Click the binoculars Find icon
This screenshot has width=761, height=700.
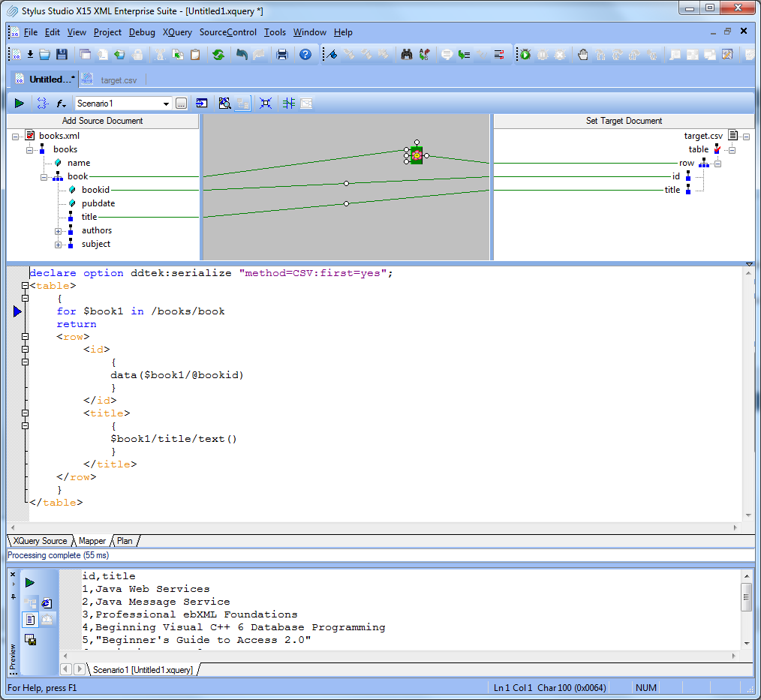tap(408, 54)
